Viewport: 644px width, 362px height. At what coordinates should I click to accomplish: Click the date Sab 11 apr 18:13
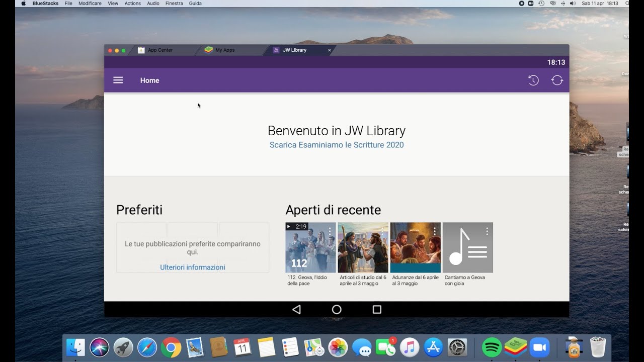click(x=600, y=4)
